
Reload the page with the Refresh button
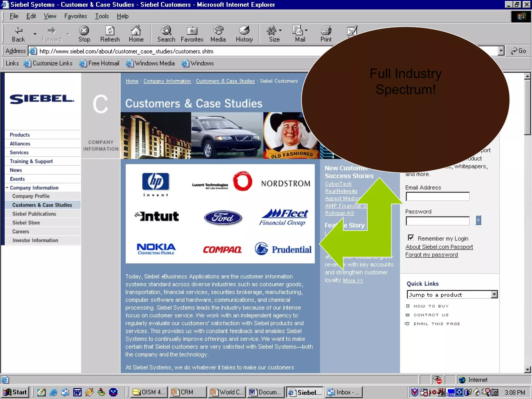(110, 34)
